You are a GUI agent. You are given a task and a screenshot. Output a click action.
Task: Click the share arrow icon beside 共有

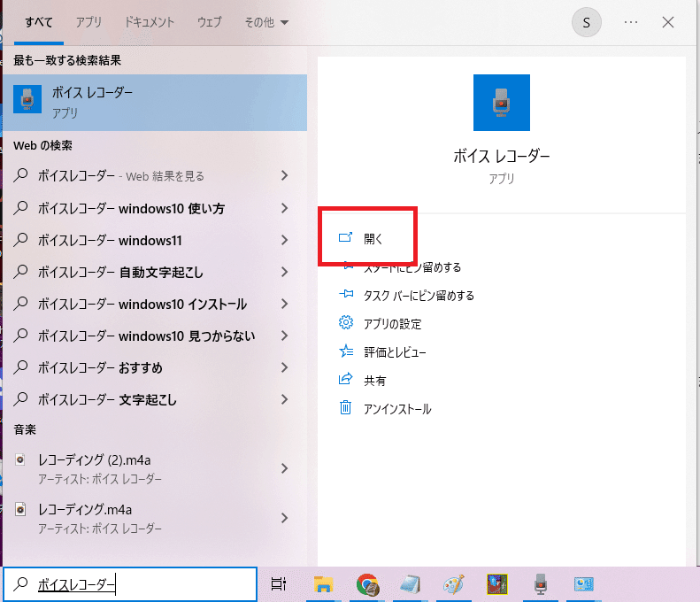coord(345,379)
